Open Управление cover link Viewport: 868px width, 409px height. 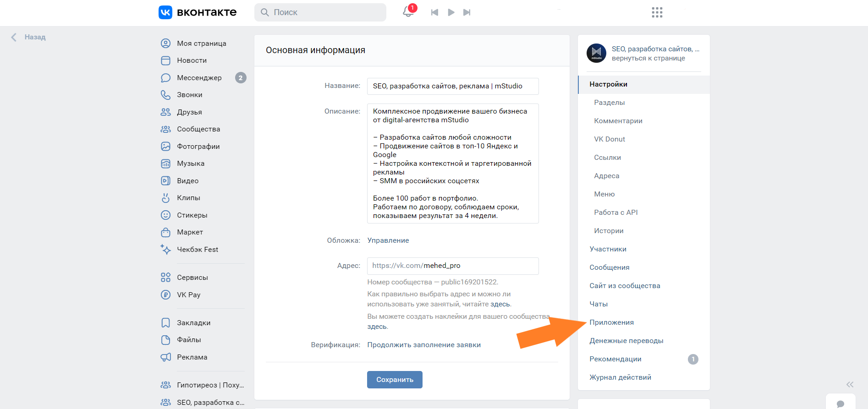pyautogui.click(x=388, y=240)
